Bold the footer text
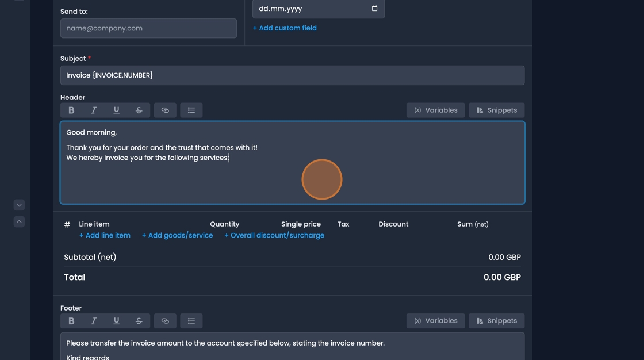This screenshot has height=360, width=644. point(71,320)
